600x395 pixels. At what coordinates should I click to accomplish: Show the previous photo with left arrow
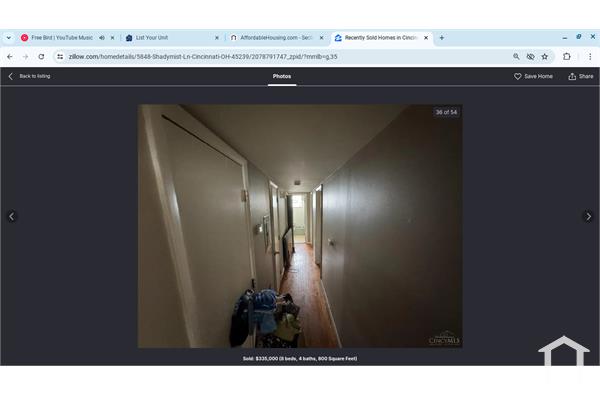[11, 217]
